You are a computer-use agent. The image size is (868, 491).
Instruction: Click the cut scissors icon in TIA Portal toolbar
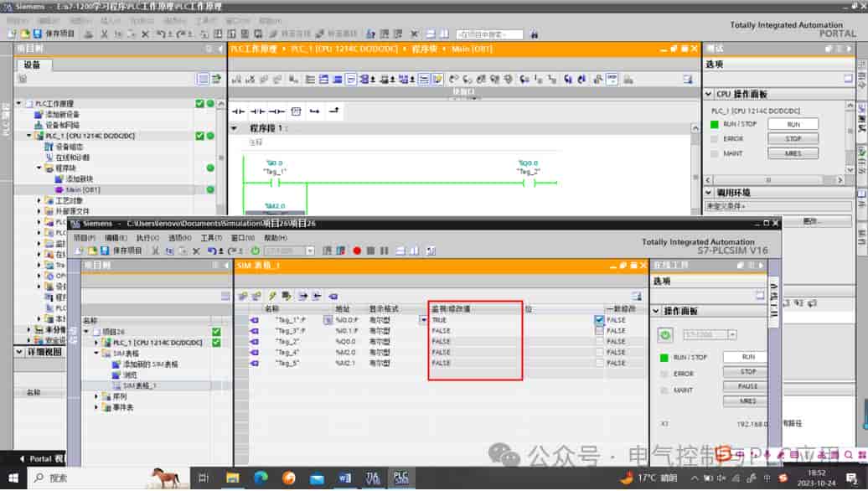pos(105,34)
